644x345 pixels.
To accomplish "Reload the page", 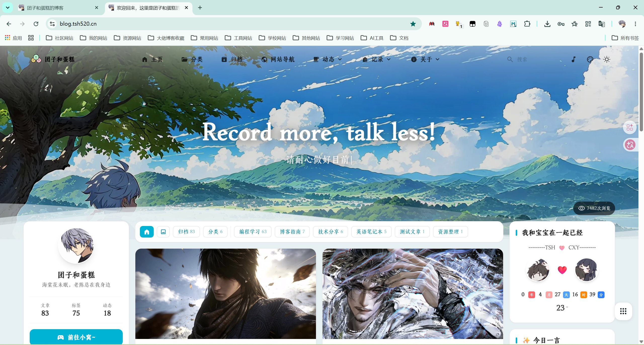I will 36,24.
